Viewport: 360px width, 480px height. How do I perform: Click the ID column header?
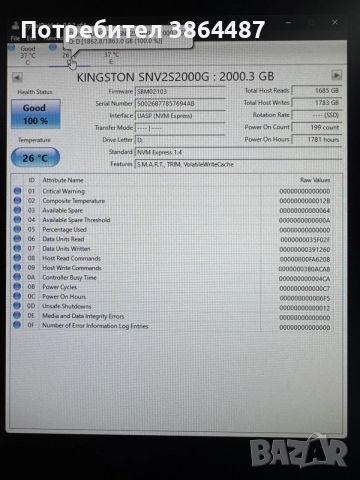coord(31,180)
